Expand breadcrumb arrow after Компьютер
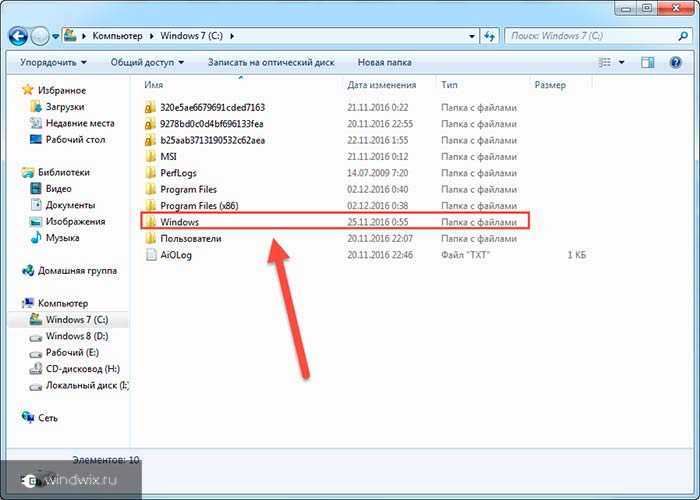This screenshot has height=500, width=700. click(x=151, y=36)
